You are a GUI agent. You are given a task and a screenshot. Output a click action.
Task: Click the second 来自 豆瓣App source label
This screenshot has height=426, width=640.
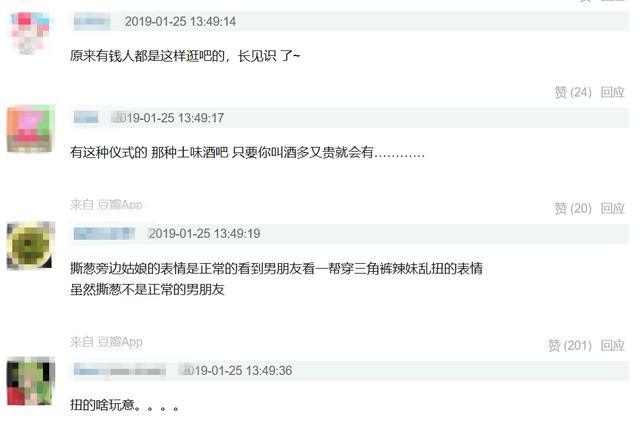click(x=106, y=342)
